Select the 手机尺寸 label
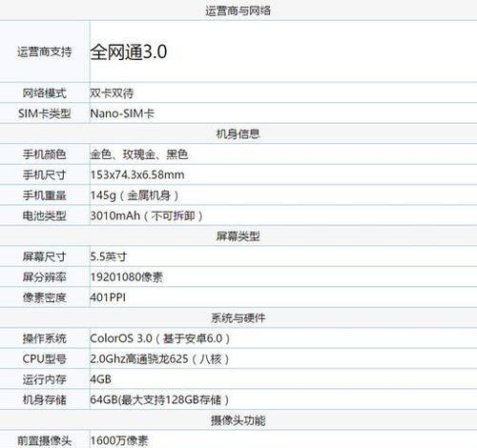 pos(45,174)
